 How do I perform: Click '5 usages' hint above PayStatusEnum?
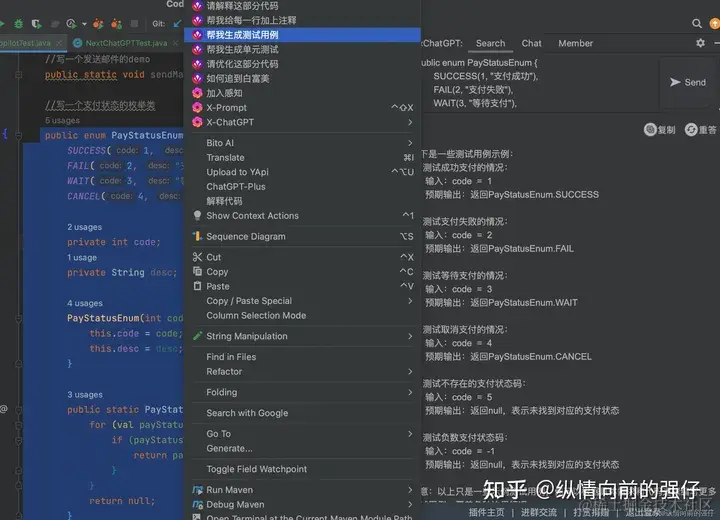tap(62, 120)
